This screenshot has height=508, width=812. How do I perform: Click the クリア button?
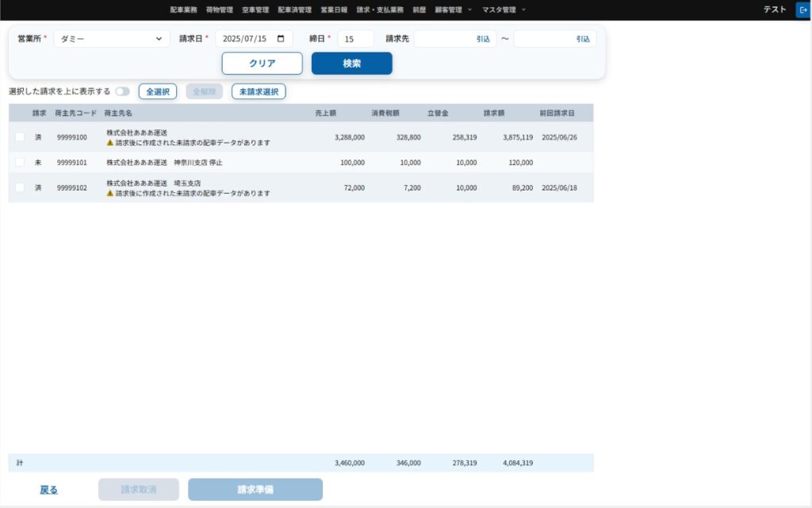(x=262, y=63)
